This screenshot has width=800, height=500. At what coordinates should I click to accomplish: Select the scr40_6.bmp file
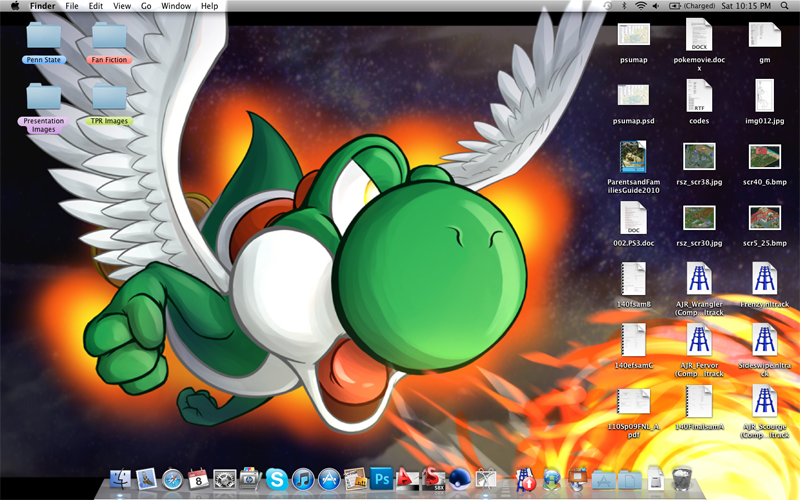pos(764,164)
